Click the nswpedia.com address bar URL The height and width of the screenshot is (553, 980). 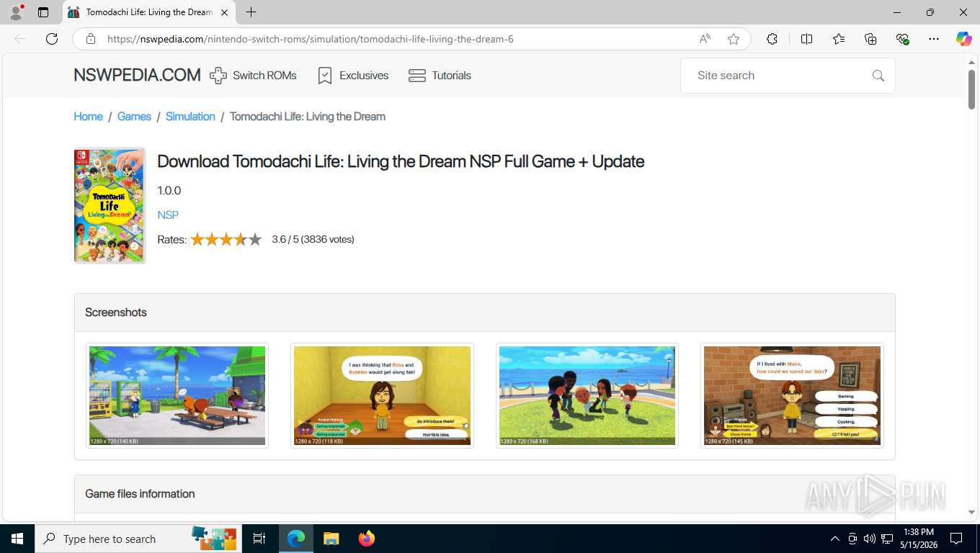coord(310,39)
